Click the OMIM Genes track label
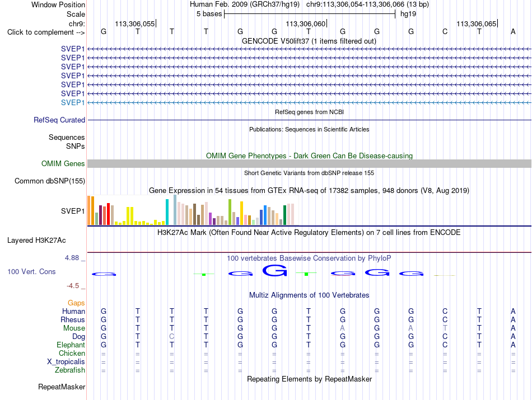The width and height of the screenshot is (532, 400). [63, 164]
